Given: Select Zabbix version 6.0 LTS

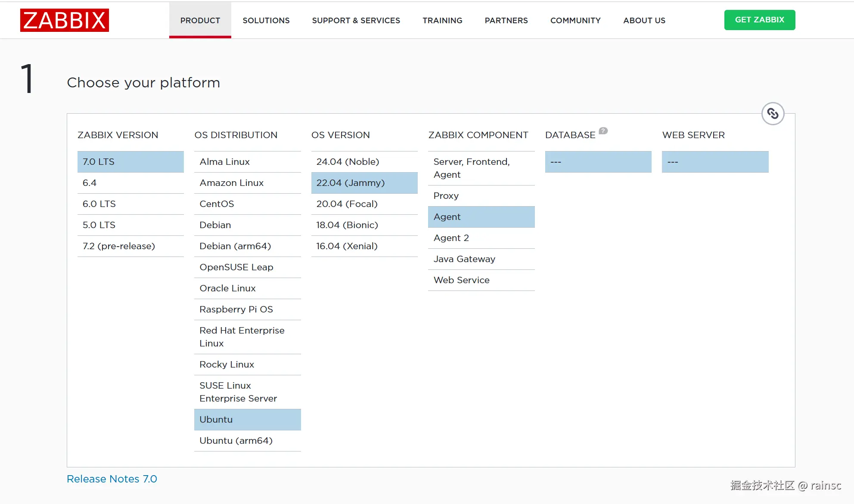Looking at the screenshot, I should pyautogui.click(x=130, y=204).
